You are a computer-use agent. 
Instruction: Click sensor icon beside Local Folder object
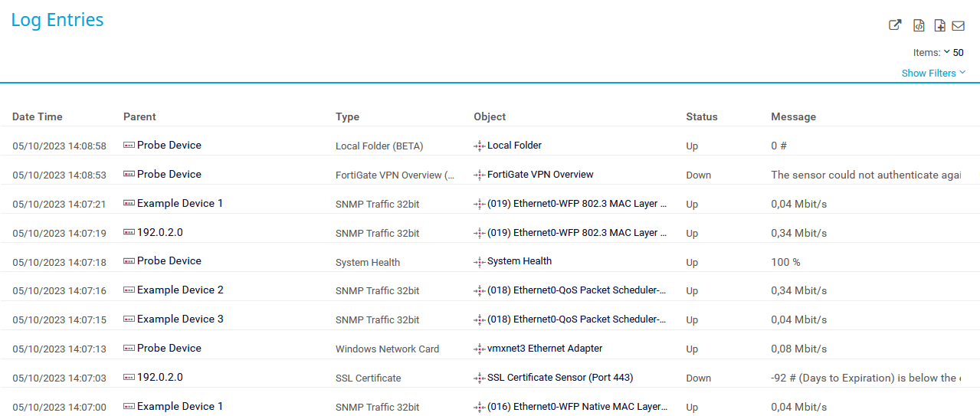pyautogui.click(x=479, y=146)
